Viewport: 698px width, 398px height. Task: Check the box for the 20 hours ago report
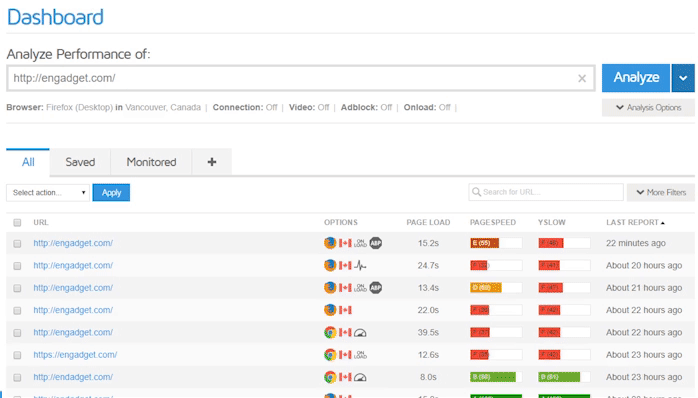pyautogui.click(x=17, y=266)
